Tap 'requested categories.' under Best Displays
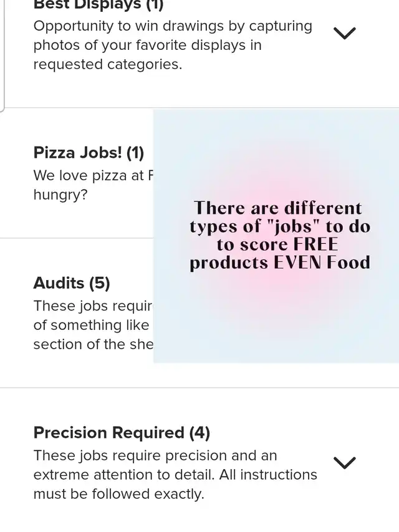The image size is (399, 532). pyautogui.click(x=108, y=64)
